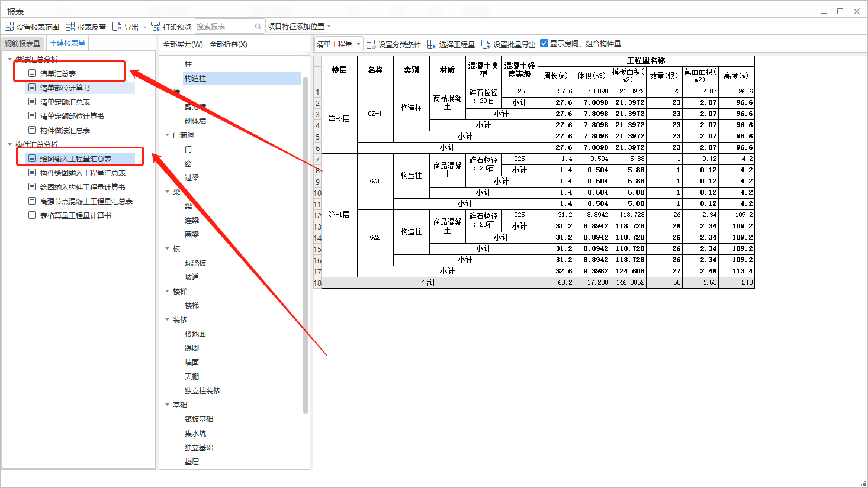The width and height of the screenshot is (868, 488).
Task: Select the 楼地面 component
Action: click(195, 334)
